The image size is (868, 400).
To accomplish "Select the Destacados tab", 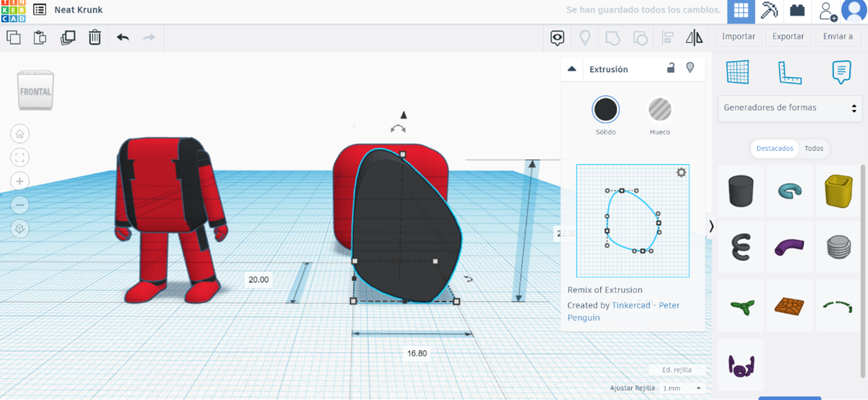I will pyautogui.click(x=774, y=148).
